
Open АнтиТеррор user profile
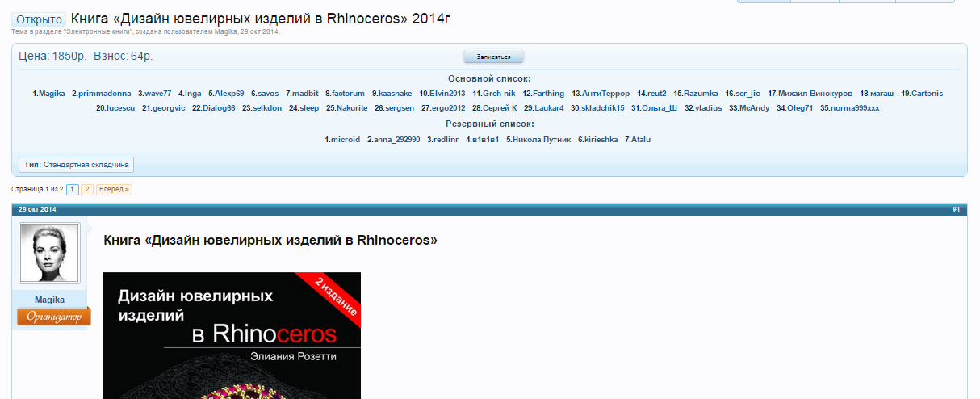point(606,94)
